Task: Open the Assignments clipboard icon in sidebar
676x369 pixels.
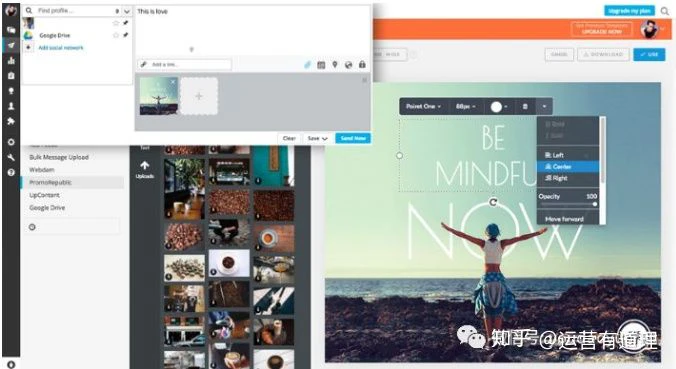Action: [x=11, y=75]
